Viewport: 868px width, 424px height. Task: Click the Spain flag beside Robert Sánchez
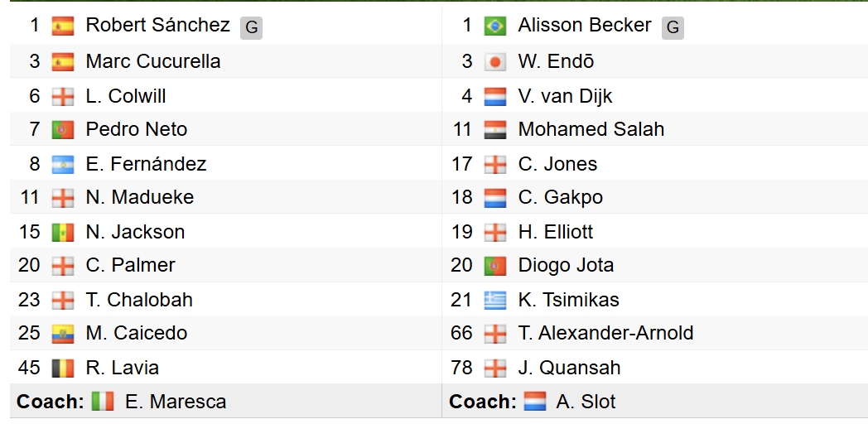(x=63, y=26)
